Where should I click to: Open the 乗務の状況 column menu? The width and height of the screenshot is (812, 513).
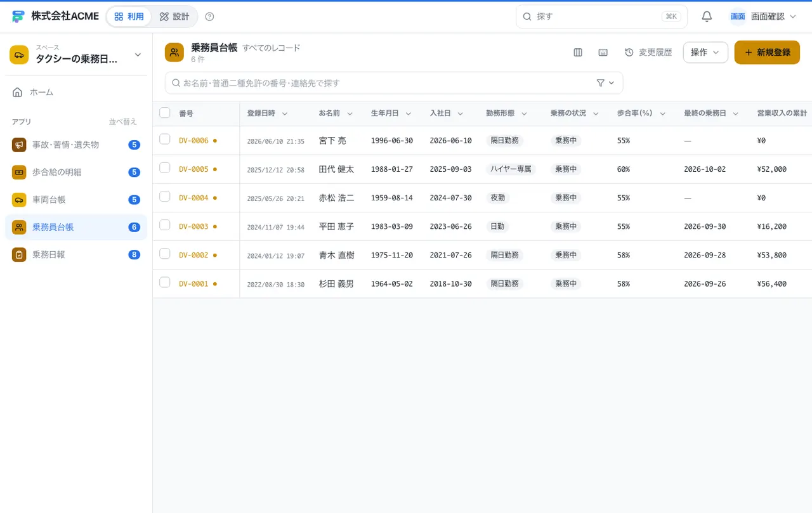pyautogui.click(x=597, y=114)
